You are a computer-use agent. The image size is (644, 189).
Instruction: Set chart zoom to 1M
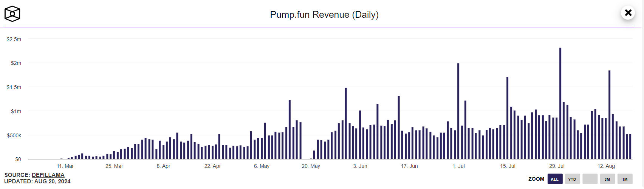625,179
